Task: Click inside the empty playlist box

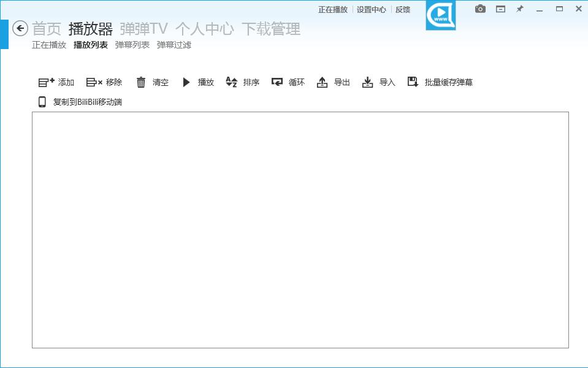Action: coord(300,230)
